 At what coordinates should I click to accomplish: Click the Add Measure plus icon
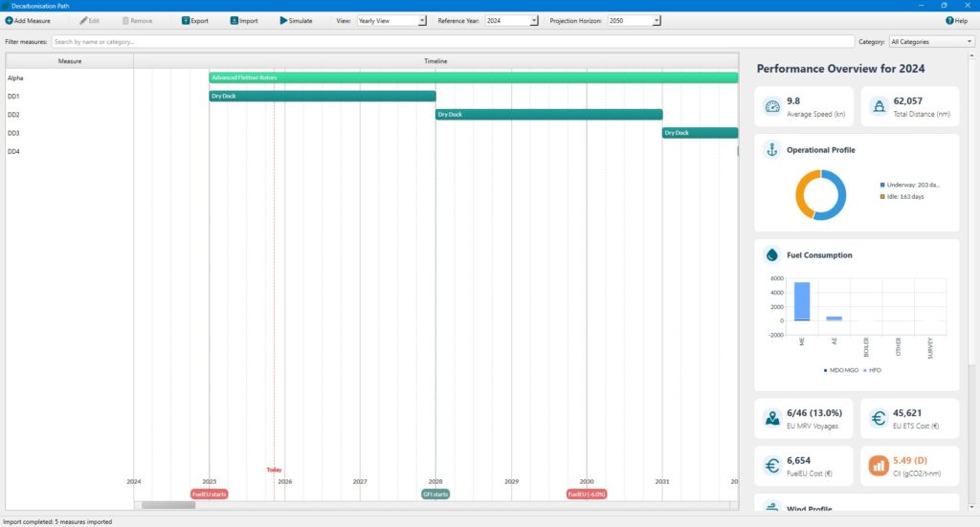click(x=10, y=20)
